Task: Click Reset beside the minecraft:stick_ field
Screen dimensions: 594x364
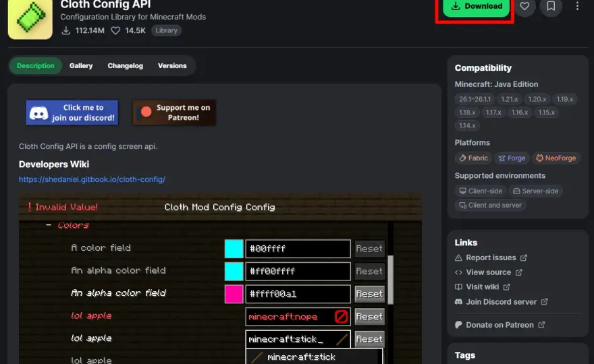Action: coord(369,339)
